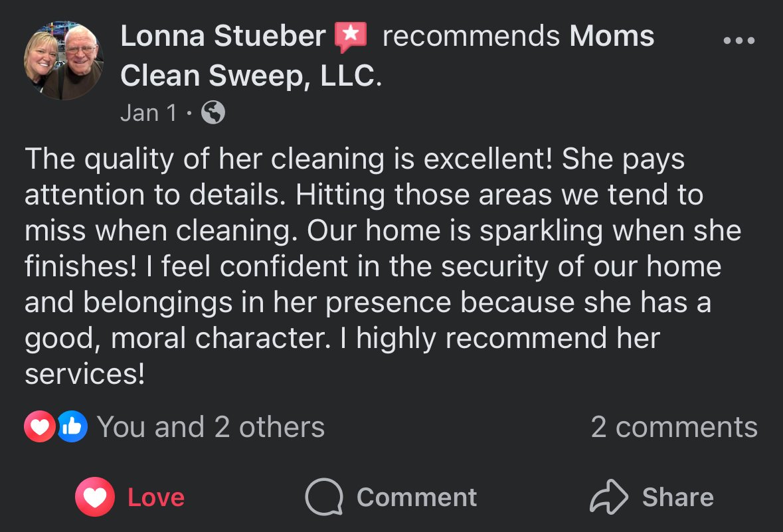Viewport: 783px width, 532px height.
Task: Tap the blue thumbs-up reaction icon
Action: [x=72, y=426]
